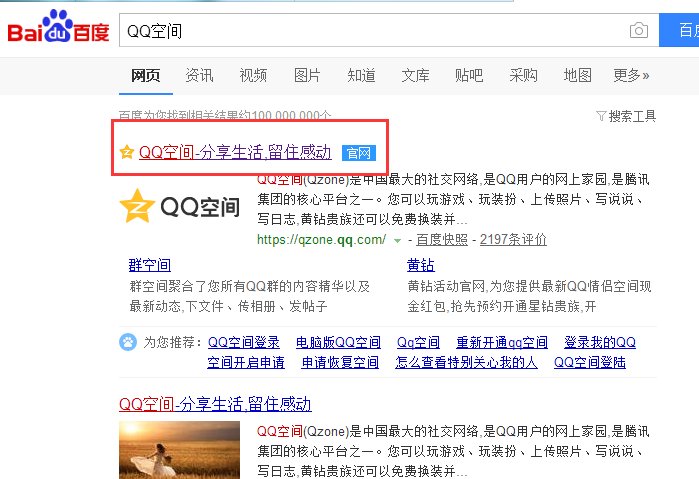
Task: Click suggestion QQ空间登陆
Action: coord(590,362)
